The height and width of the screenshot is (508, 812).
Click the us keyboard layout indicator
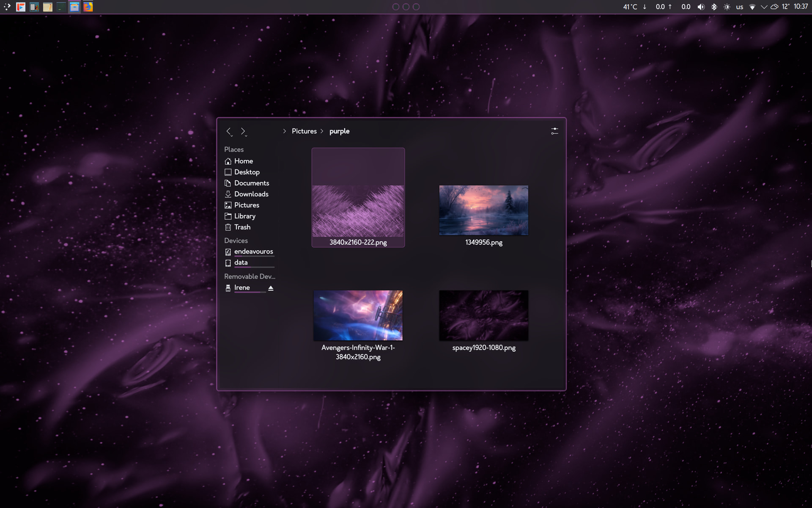(739, 7)
